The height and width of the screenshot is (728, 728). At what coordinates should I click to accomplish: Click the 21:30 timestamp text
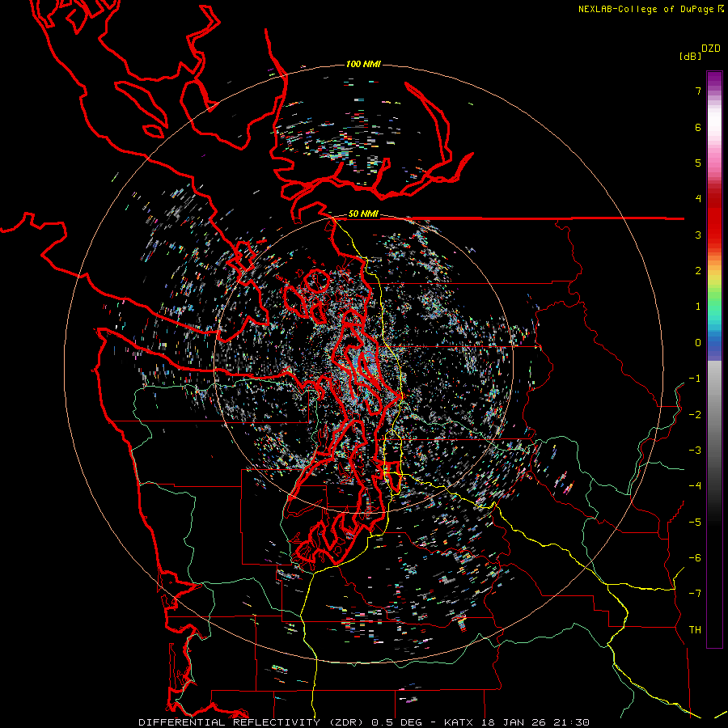(x=571, y=722)
